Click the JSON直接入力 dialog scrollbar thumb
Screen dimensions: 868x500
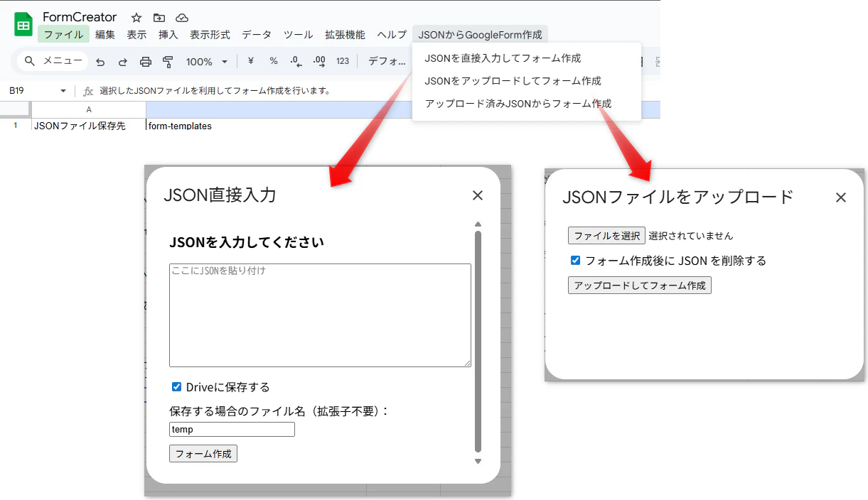click(478, 341)
